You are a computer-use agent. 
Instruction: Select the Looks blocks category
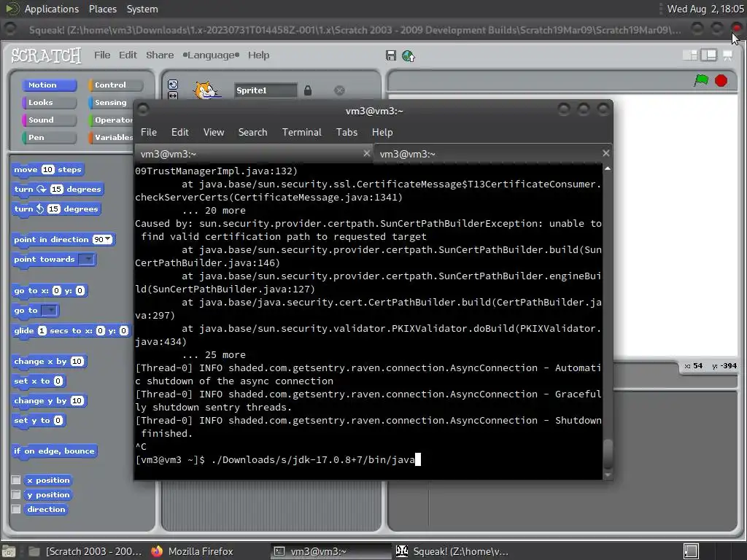pyautogui.click(x=49, y=102)
